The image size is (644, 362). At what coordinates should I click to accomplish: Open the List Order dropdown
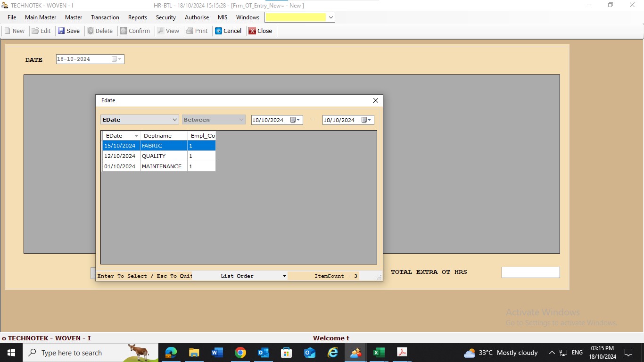pyautogui.click(x=284, y=276)
